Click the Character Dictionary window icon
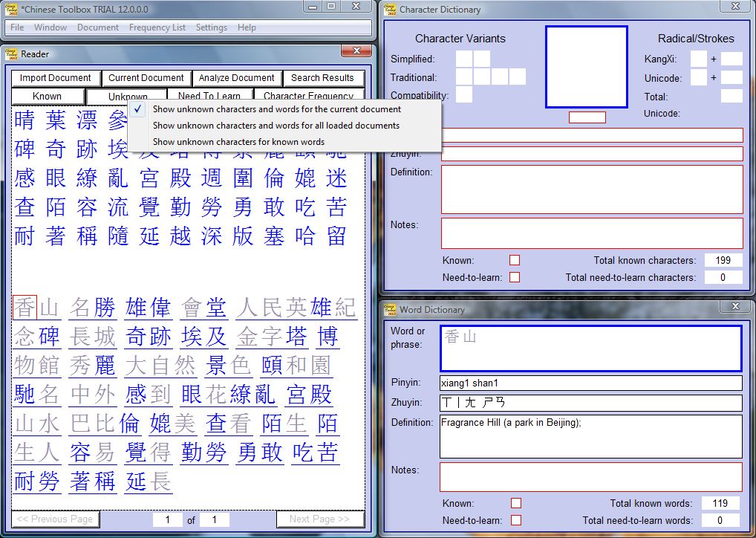Image resolution: width=756 pixels, height=538 pixels. pos(389,10)
